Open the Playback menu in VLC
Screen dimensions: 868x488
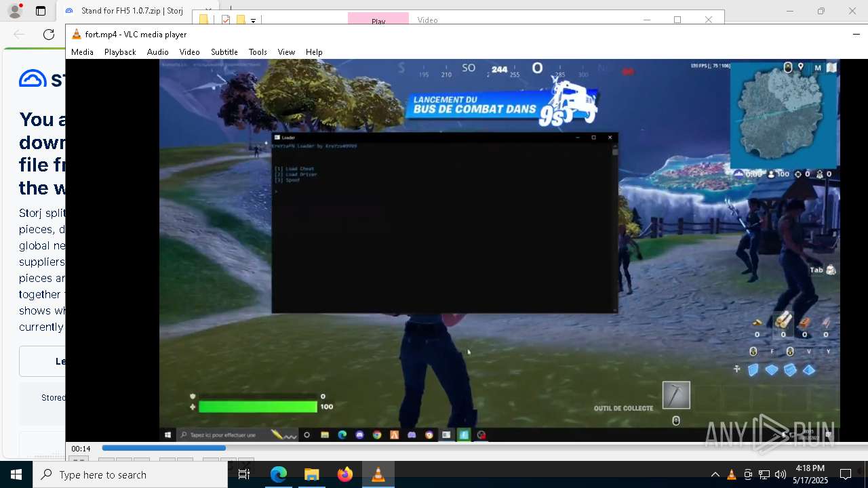click(x=120, y=52)
